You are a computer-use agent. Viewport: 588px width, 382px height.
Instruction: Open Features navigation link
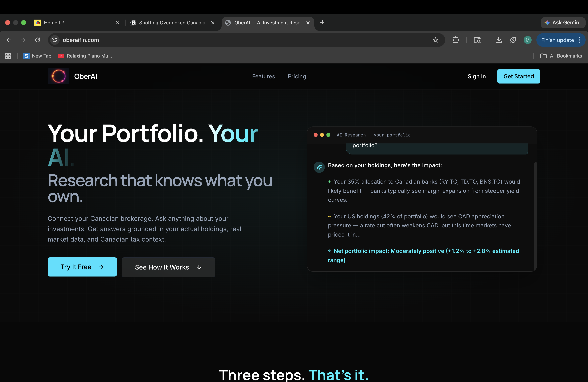click(x=263, y=77)
